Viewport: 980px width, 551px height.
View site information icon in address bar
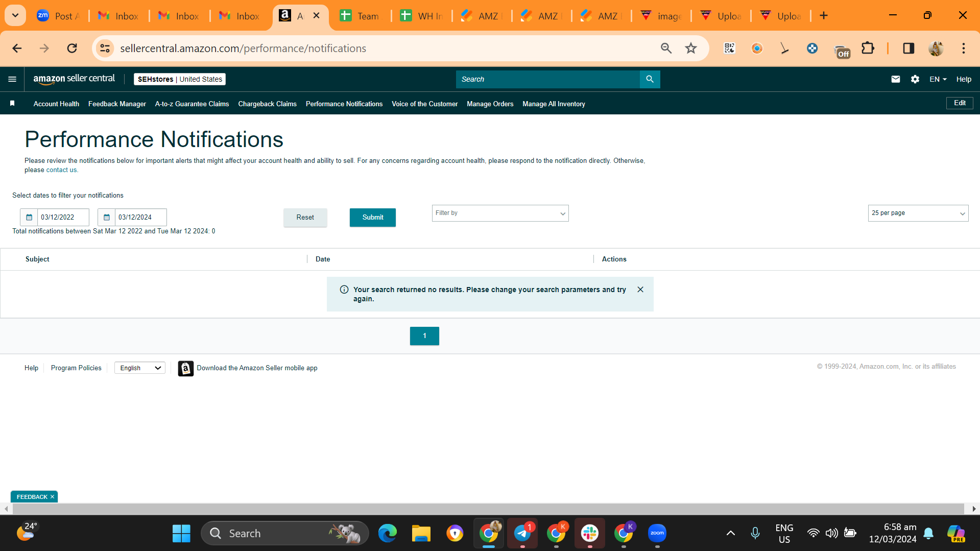pos(105,49)
